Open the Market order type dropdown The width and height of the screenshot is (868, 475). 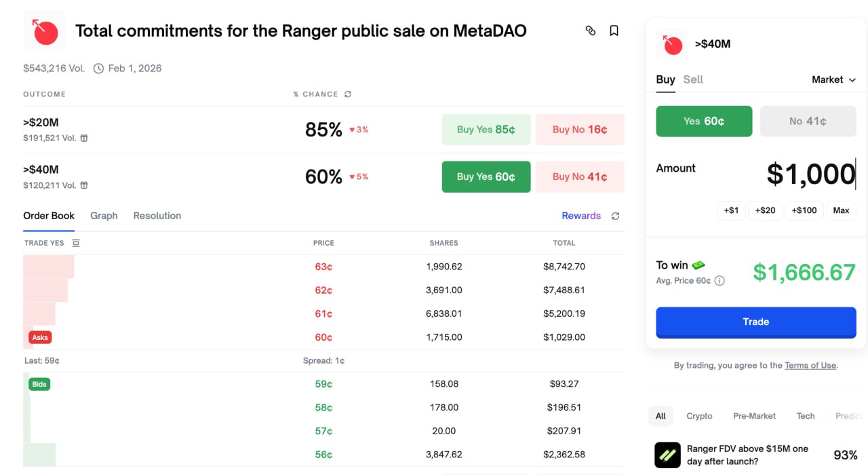click(x=833, y=79)
